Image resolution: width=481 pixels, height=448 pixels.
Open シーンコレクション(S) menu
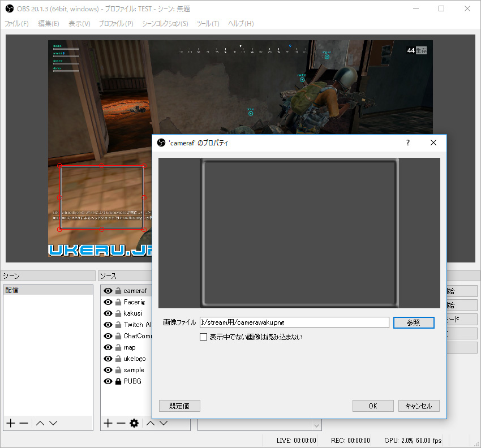point(165,24)
